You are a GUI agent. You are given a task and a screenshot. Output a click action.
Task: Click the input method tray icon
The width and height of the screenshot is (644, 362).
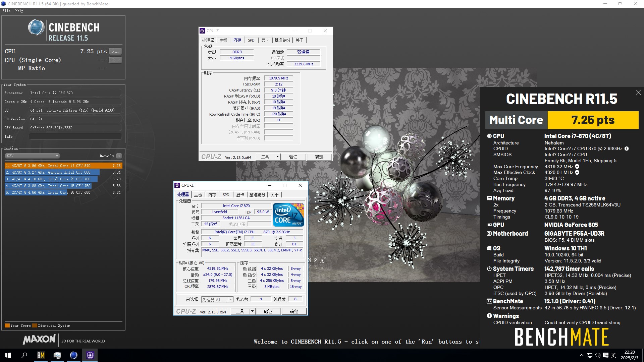(606, 355)
